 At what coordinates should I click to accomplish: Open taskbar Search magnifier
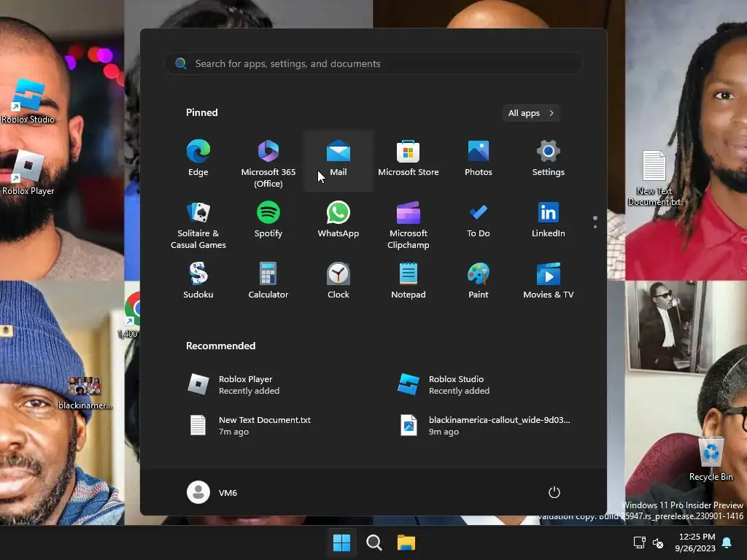click(374, 542)
